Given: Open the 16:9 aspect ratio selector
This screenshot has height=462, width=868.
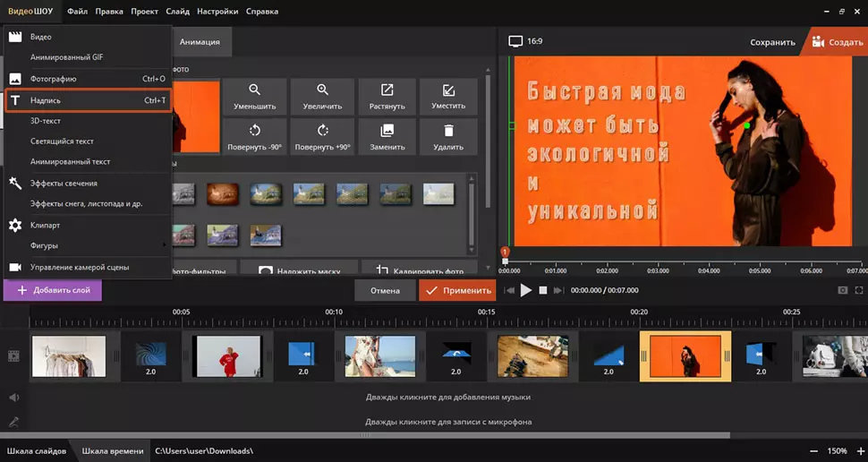Looking at the screenshot, I should (526, 41).
